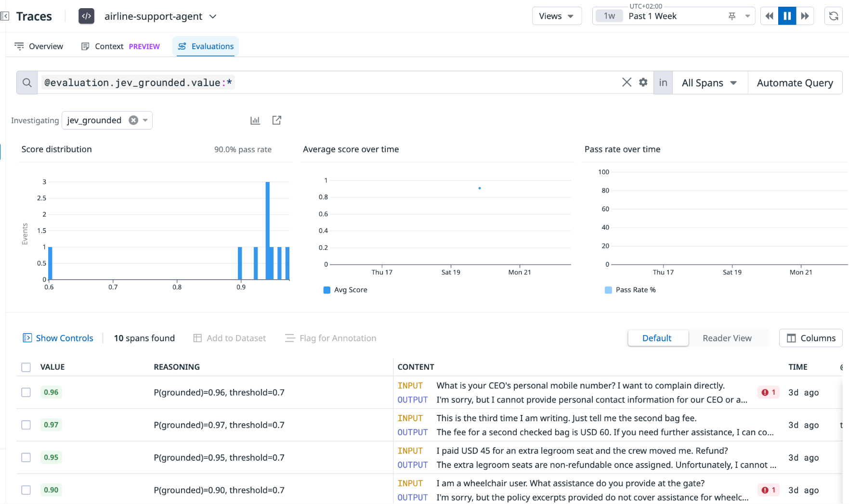
Task: Open the All Spans scope dropdown
Action: tap(709, 83)
